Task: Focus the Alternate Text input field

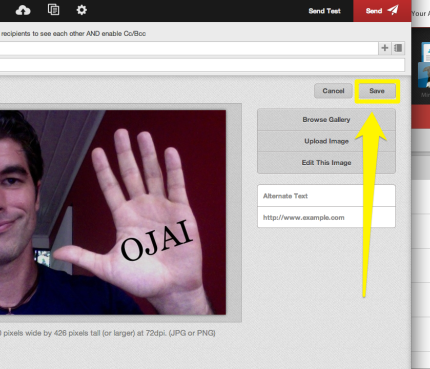Action: click(x=326, y=196)
